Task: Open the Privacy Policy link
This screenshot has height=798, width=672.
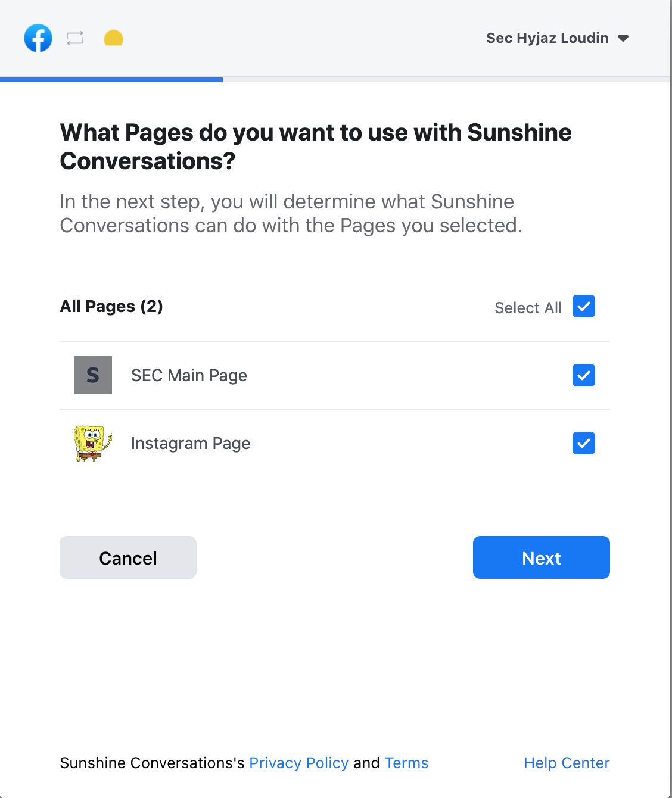Action: click(298, 763)
